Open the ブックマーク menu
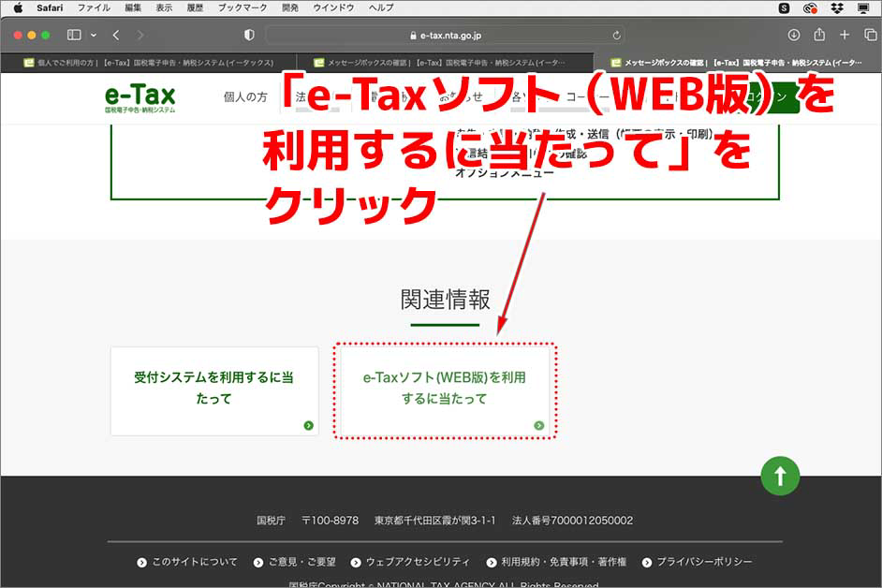Screen dimensions: 882x588 tap(242, 7)
